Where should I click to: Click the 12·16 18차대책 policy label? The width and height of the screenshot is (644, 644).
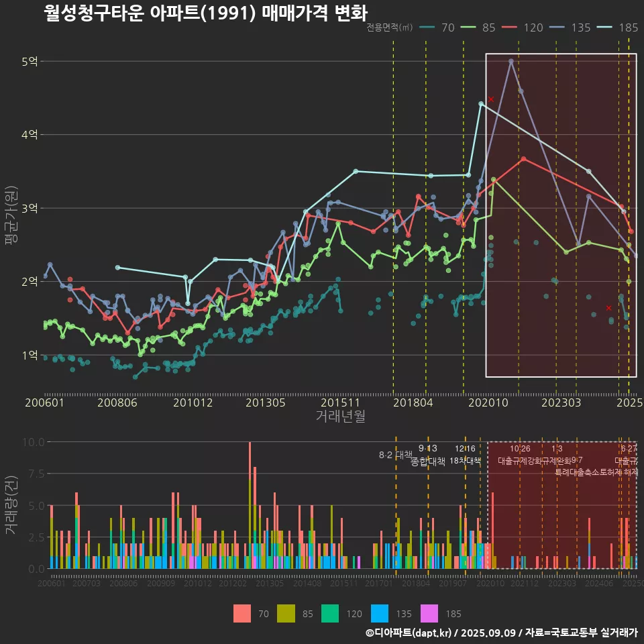point(465,455)
